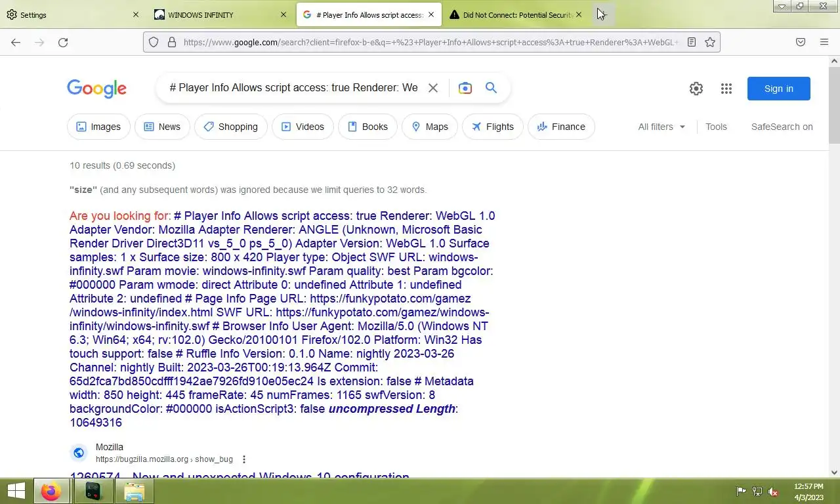The height and width of the screenshot is (504, 840).
Task: Open a new browser tab
Action: (x=602, y=14)
